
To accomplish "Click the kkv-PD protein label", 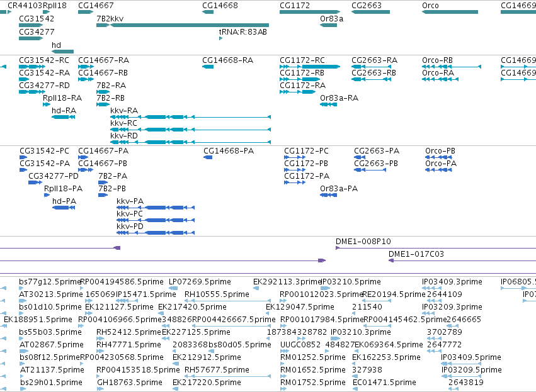I will click(x=130, y=227).
